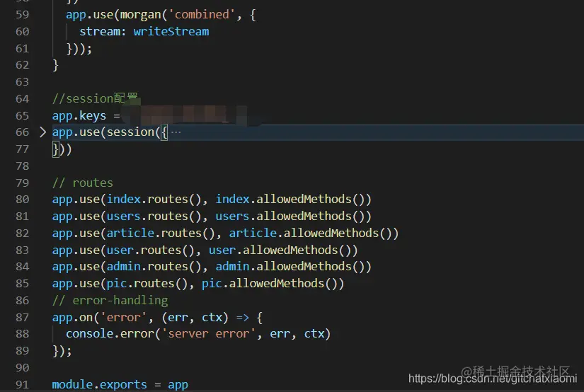Click line number 80 in the gutter
The width and height of the screenshot is (584, 392).
23,200
